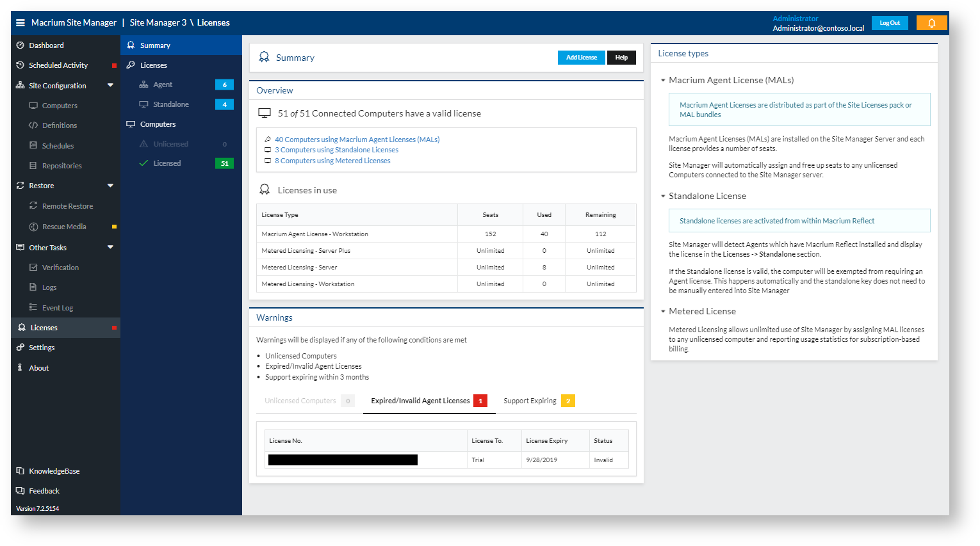Open Standalone licenses submenu item
This screenshot has width=980, height=546.
coord(181,104)
